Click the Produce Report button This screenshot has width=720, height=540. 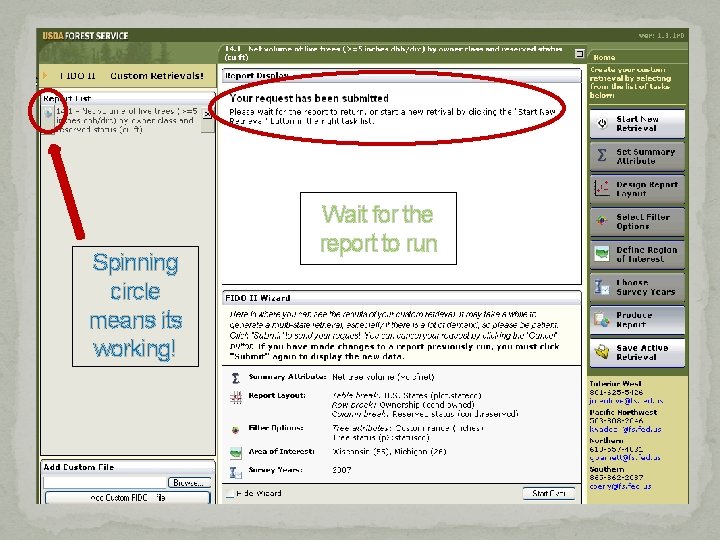[x=637, y=320]
